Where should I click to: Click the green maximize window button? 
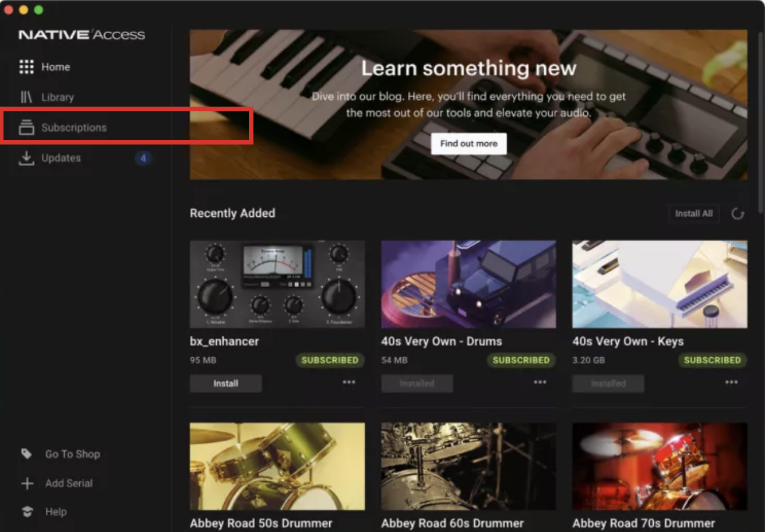point(38,10)
